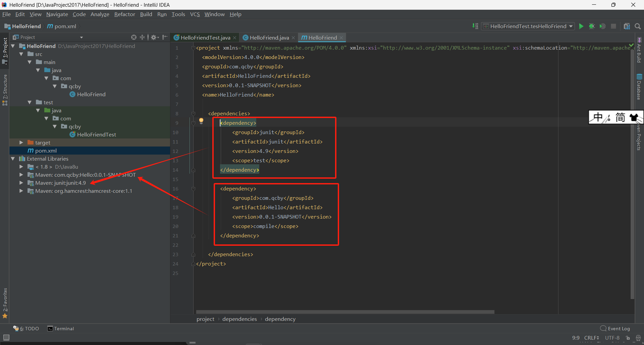The image size is (644, 345).
Task: Click the collapse all icon in Project panel
Action: point(142,37)
